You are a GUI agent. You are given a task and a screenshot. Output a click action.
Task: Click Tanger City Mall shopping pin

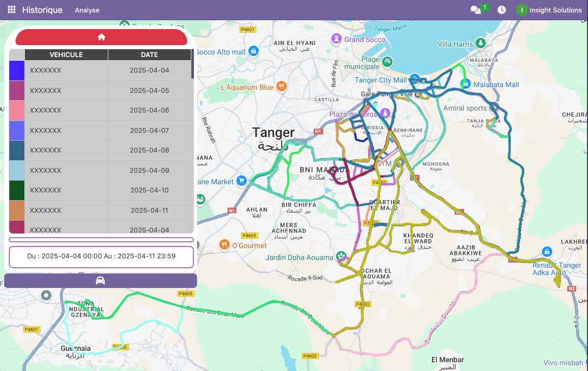(x=414, y=78)
